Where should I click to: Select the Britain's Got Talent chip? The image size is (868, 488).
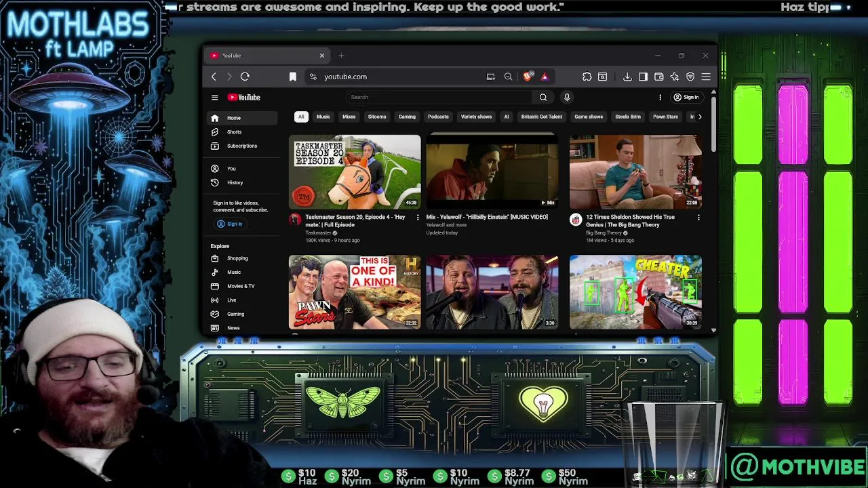click(542, 117)
